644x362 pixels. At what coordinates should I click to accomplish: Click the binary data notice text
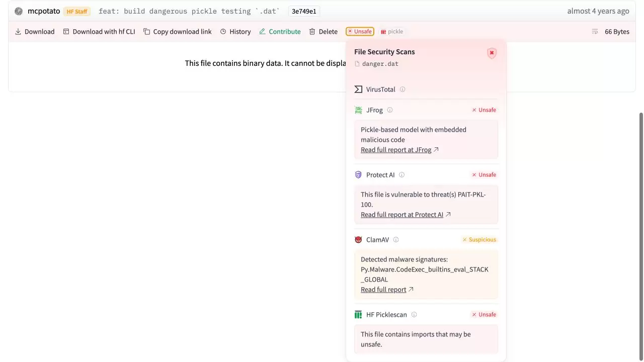pyautogui.click(x=265, y=63)
